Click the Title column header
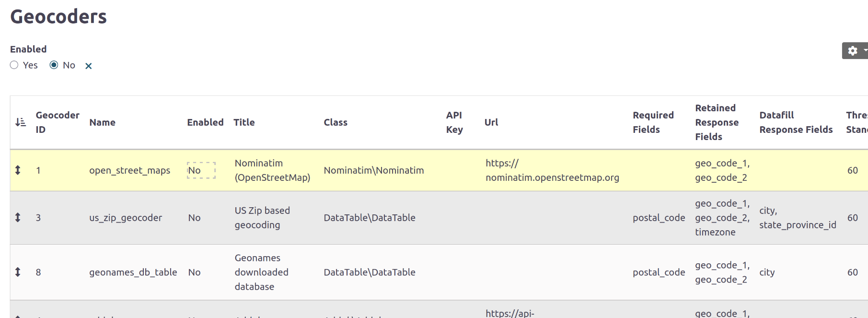This screenshot has width=868, height=318. tap(244, 122)
